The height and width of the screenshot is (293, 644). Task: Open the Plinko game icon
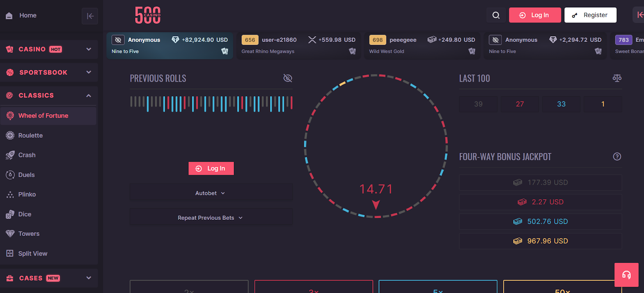tap(10, 195)
